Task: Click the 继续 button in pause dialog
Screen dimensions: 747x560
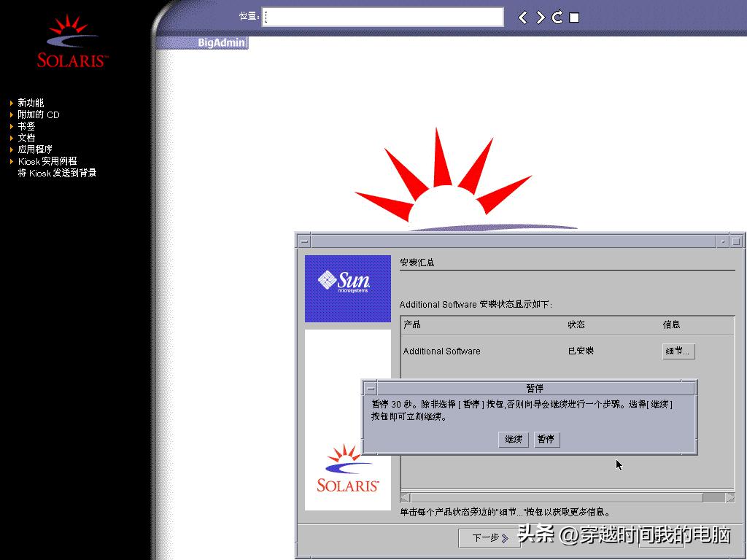Action: click(x=513, y=439)
